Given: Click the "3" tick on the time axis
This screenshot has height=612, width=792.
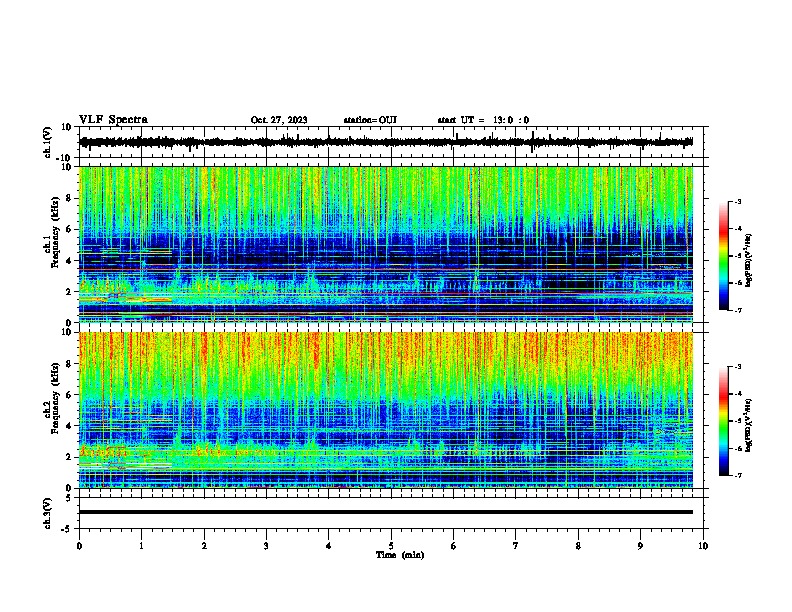Looking at the screenshot, I should coord(267,546).
